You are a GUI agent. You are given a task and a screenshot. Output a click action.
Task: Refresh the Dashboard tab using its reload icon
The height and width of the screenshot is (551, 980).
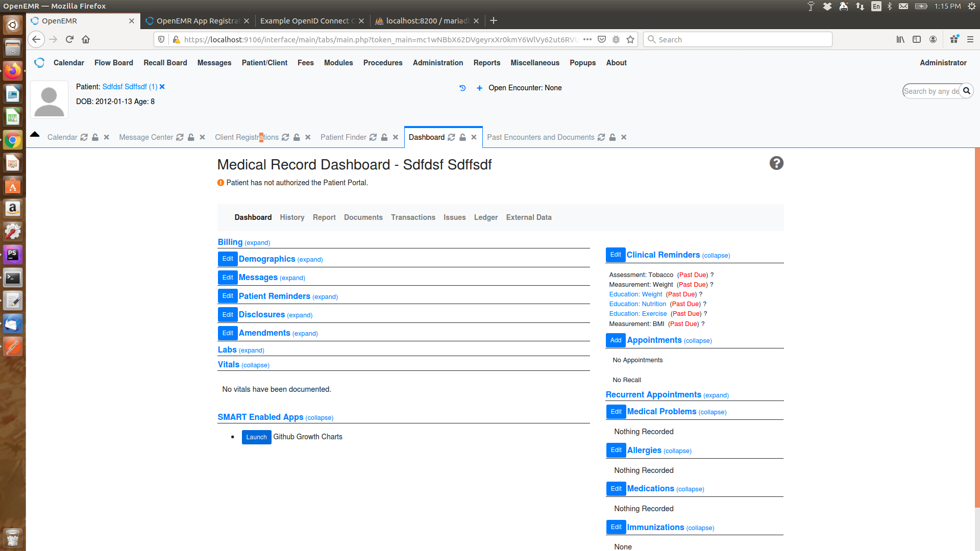coord(451,137)
